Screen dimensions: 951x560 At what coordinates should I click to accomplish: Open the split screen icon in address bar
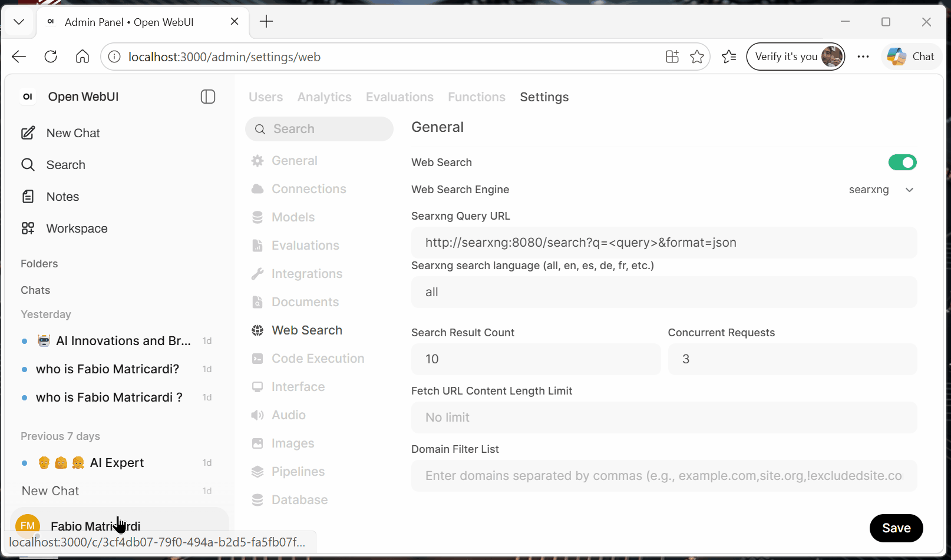click(672, 57)
